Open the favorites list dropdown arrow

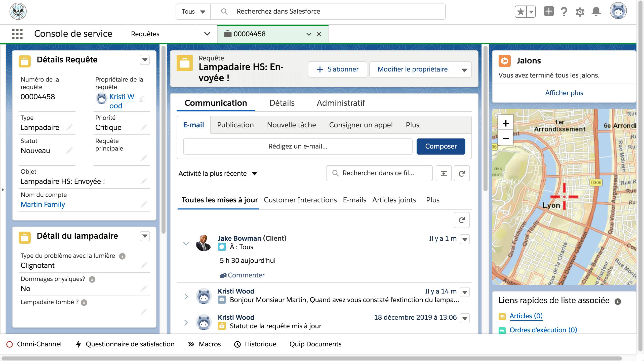(x=531, y=12)
